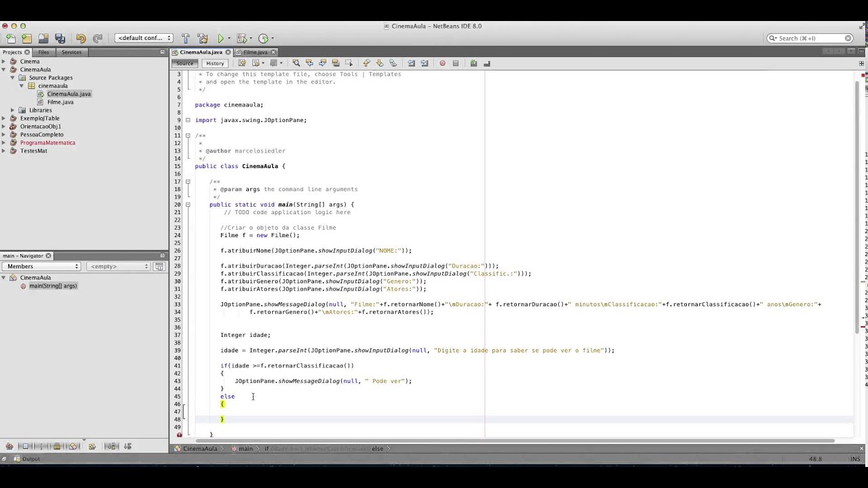Click the Redo arrow in the toolbar

(x=97, y=38)
